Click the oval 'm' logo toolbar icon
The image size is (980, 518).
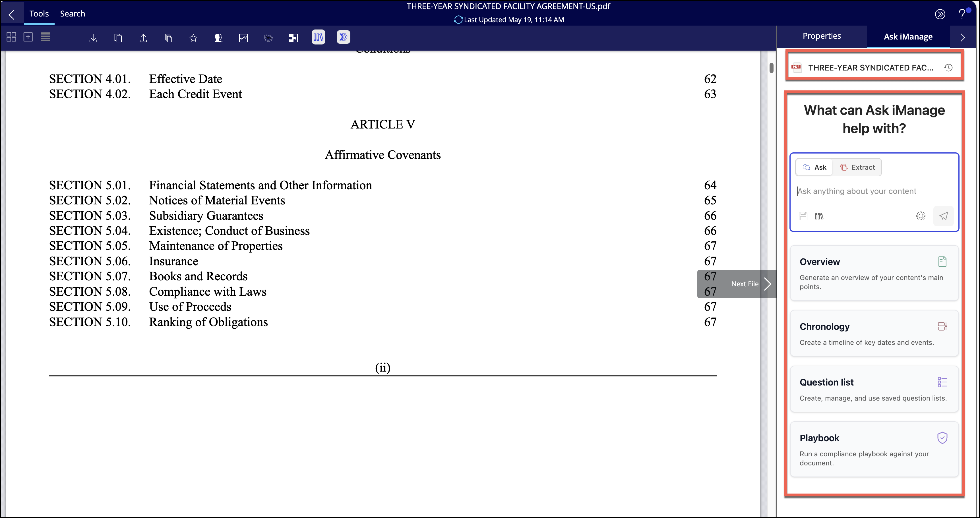[268, 38]
